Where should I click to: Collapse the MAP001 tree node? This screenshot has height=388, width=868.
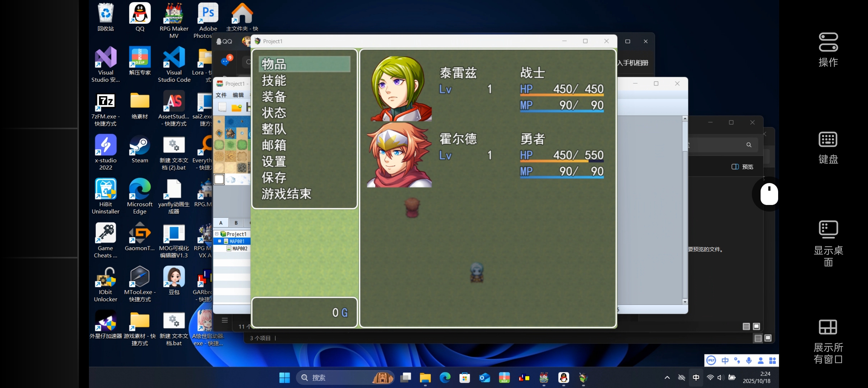[220, 241]
